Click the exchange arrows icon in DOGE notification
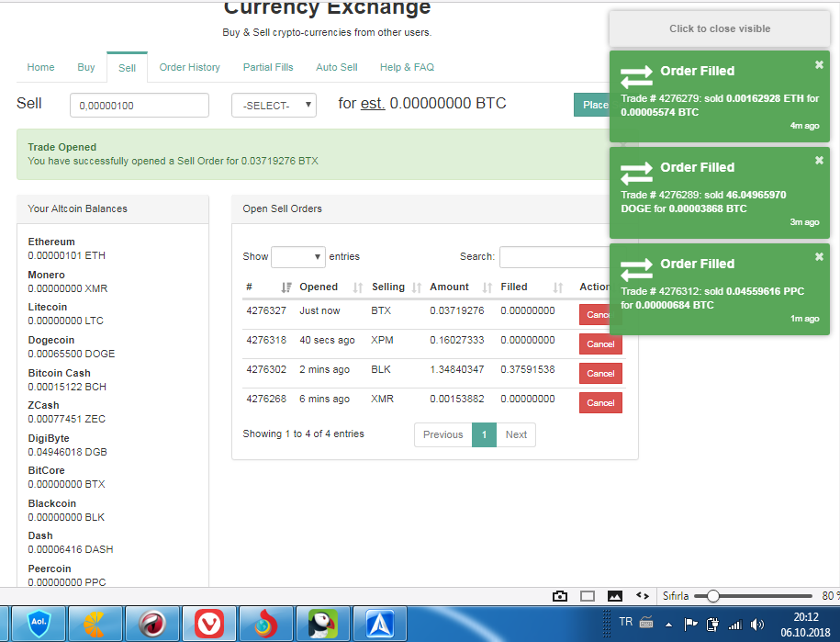This screenshot has width=840, height=642. (636, 173)
